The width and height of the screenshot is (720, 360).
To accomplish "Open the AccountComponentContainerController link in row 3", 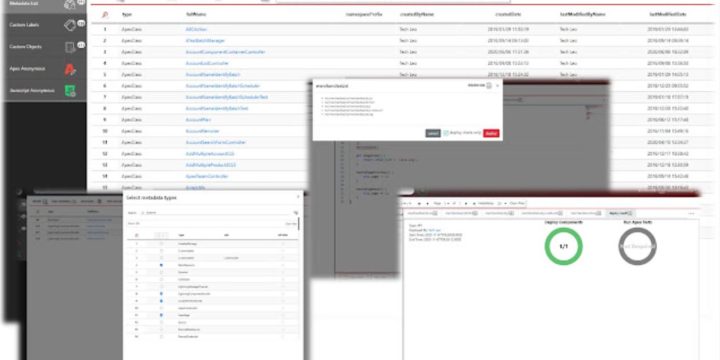I will (225, 52).
